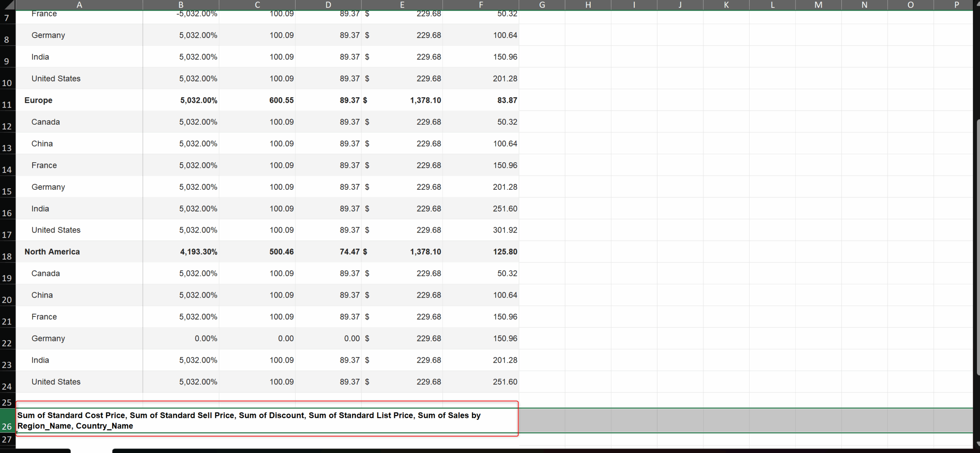
Task: Select column K header
Action: tap(726, 5)
